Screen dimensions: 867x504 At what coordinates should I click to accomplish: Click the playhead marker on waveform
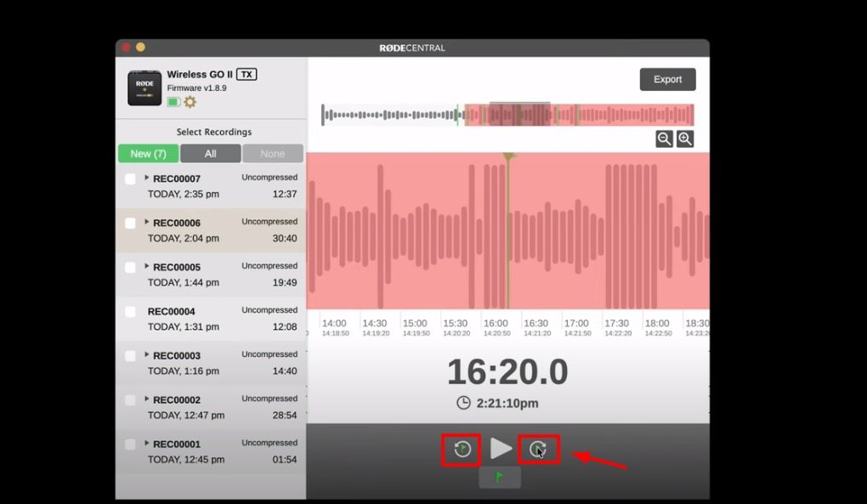(508, 157)
